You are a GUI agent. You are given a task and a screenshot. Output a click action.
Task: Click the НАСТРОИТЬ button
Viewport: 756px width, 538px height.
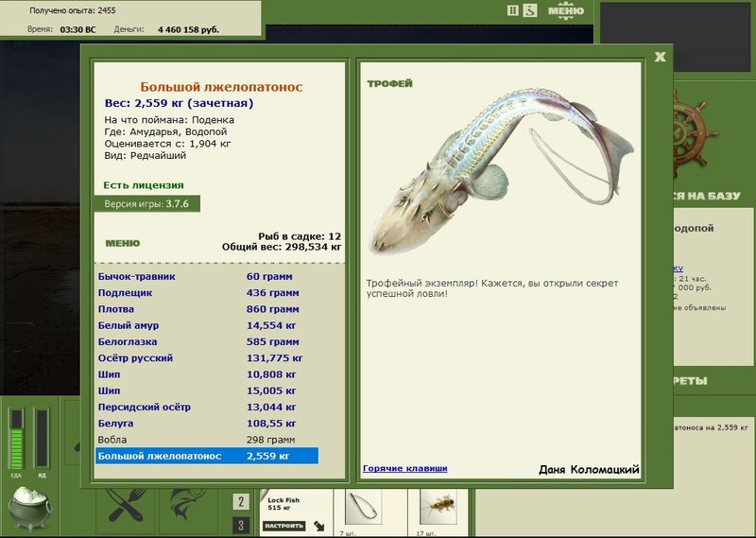(x=284, y=526)
